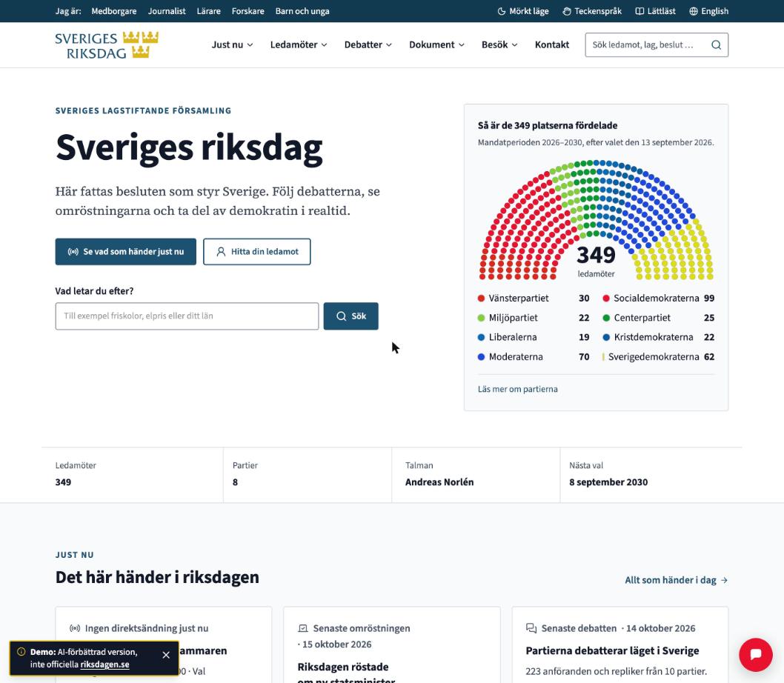Click Kristdemokraterna in the party legend
Image resolution: width=784 pixels, height=683 pixels.
[x=654, y=338]
